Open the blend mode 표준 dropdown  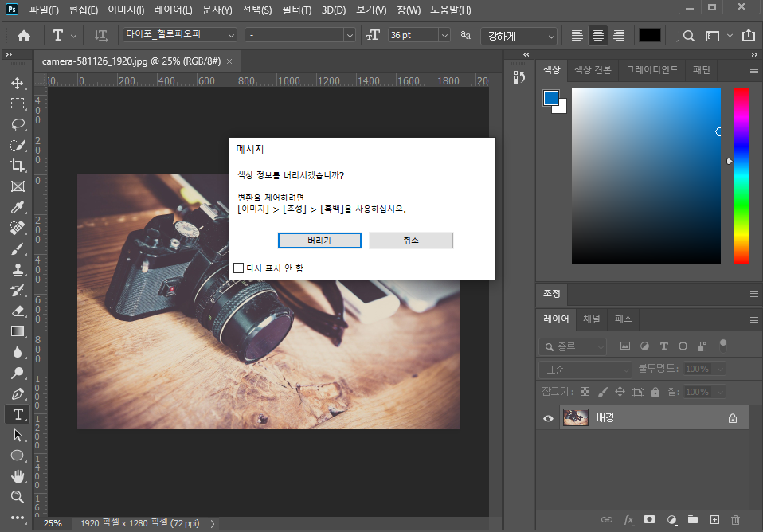(585, 370)
